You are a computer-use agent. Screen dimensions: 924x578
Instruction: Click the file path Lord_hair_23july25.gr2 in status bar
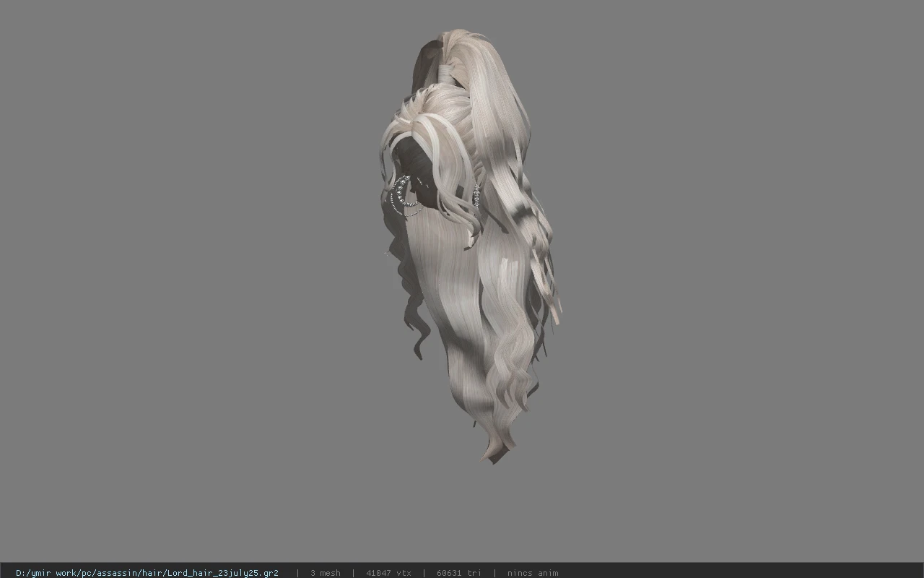pyautogui.click(x=147, y=573)
